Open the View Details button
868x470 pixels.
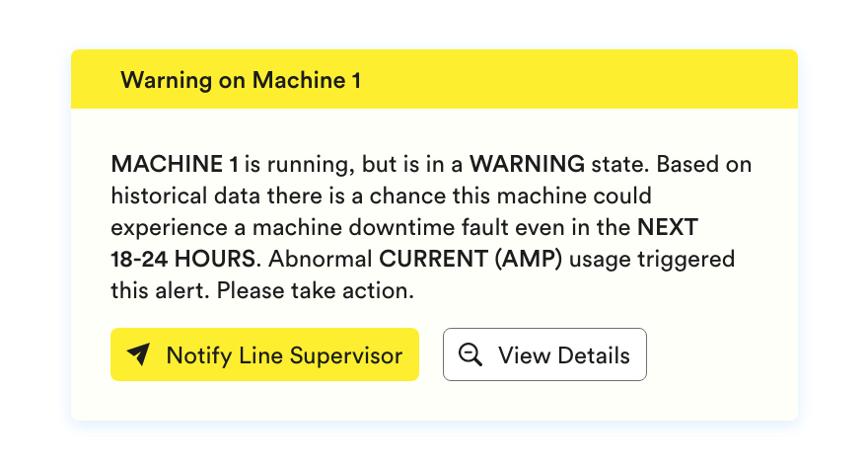coord(544,354)
